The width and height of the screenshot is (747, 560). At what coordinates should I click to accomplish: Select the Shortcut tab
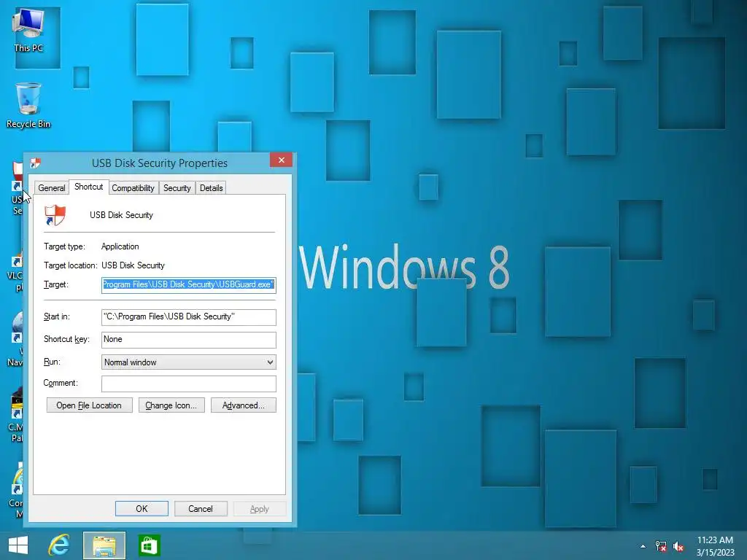point(88,187)
